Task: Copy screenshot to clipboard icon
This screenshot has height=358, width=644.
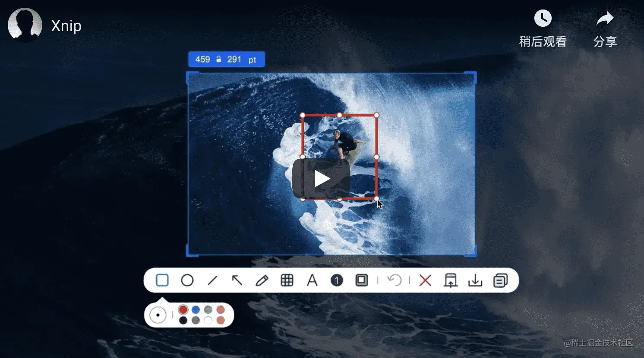Action: pos(500,280)
